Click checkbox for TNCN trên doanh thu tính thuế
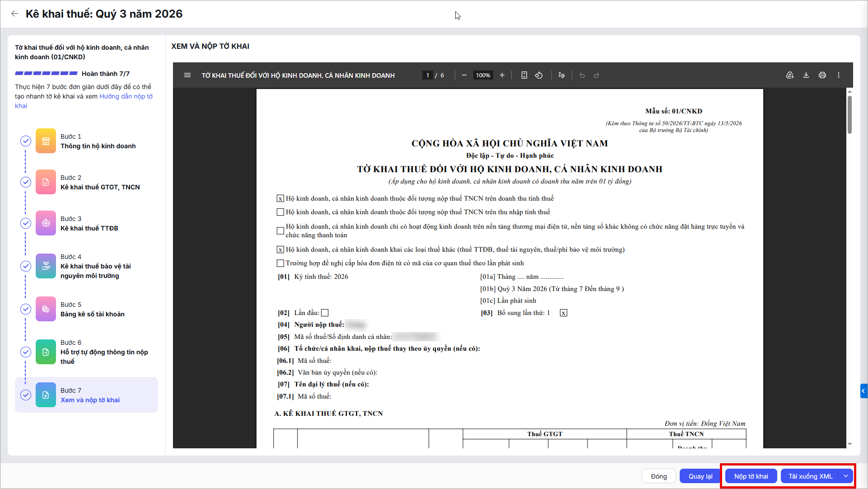868x489 pixels. [x=280, y=198]
